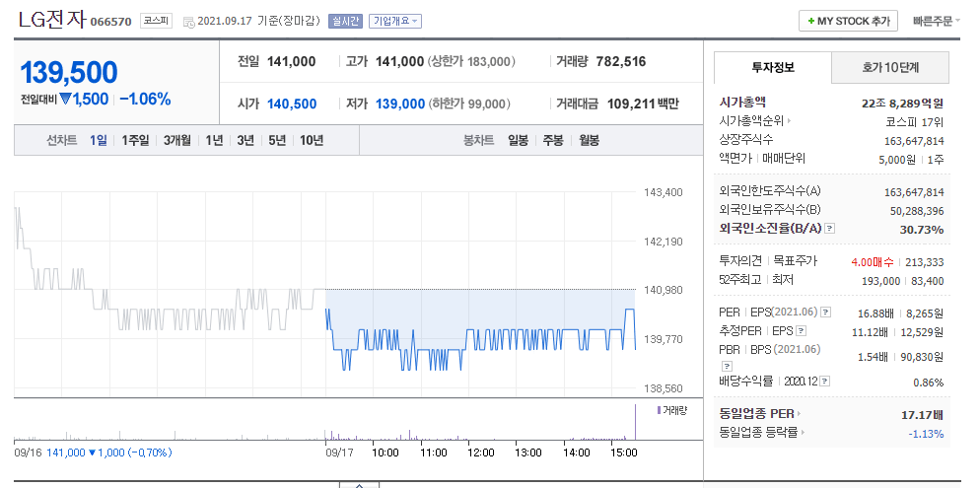Click the 거래량 782,516 value
The height and width of the screenshot is (488, 980).
coord(621,61)
